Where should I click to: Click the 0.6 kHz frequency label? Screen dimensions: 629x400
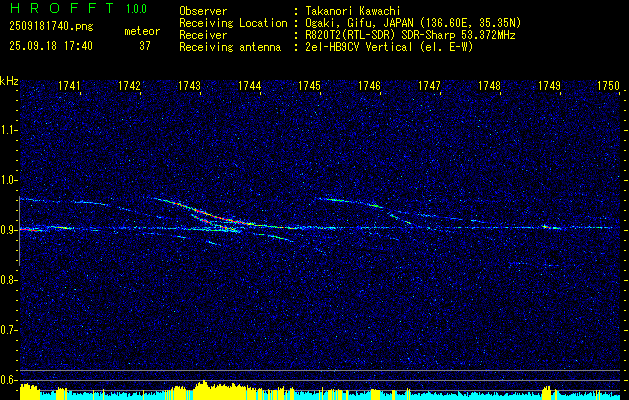pyautogui.click(x=8, y=380)
